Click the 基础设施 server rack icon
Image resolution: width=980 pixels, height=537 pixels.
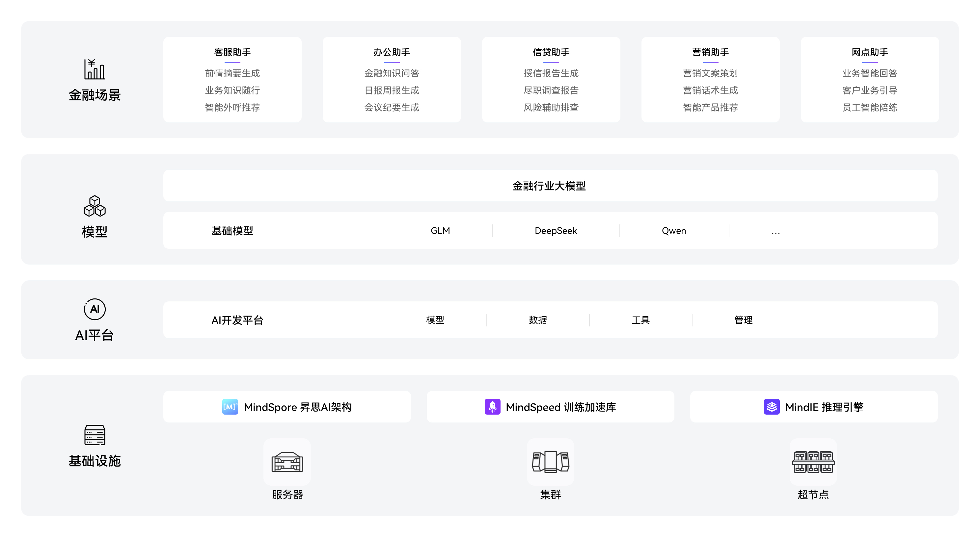tap(95, 435)
